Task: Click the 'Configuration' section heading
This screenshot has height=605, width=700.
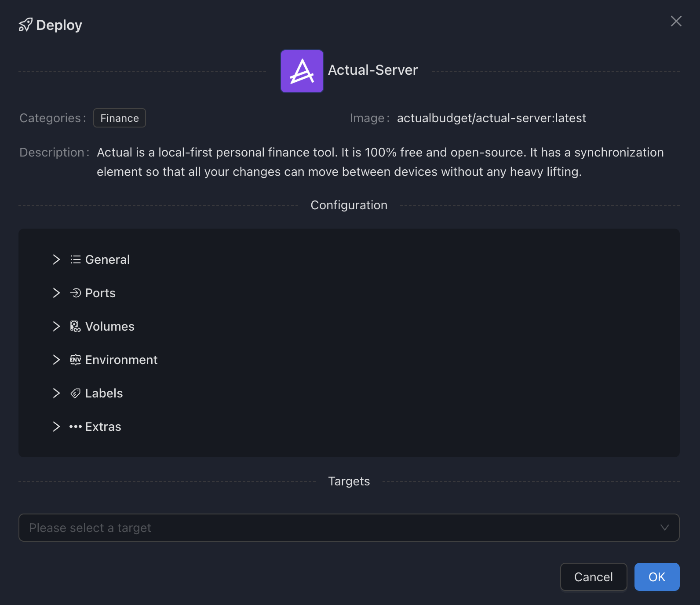Action: (349, 205)
